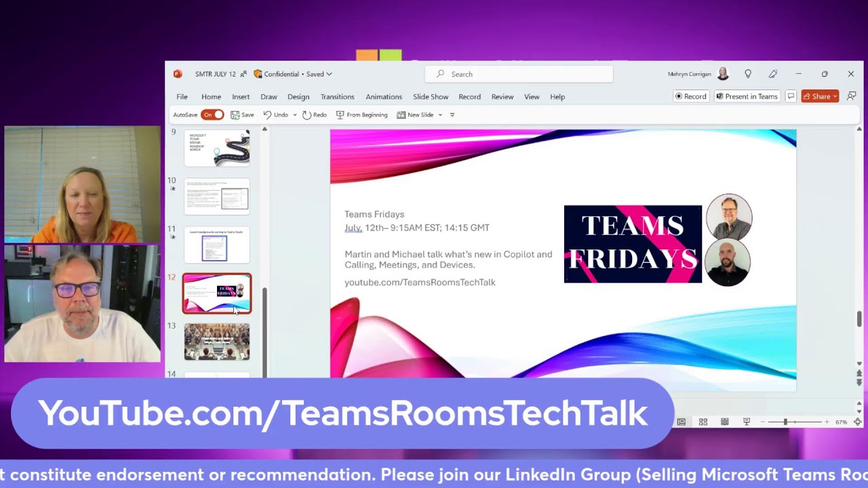The width and height of the screenshot is (868, 488).
Task: Open the View tab
Action: 532,97
